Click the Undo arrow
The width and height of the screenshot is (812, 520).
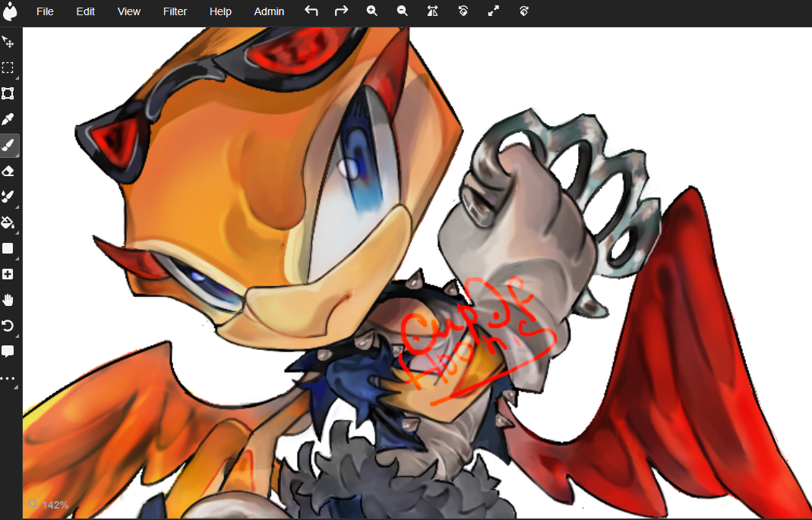point(311,11)
